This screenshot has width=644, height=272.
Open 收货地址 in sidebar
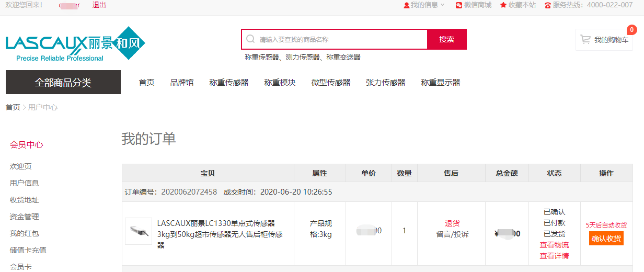point(25,200)
